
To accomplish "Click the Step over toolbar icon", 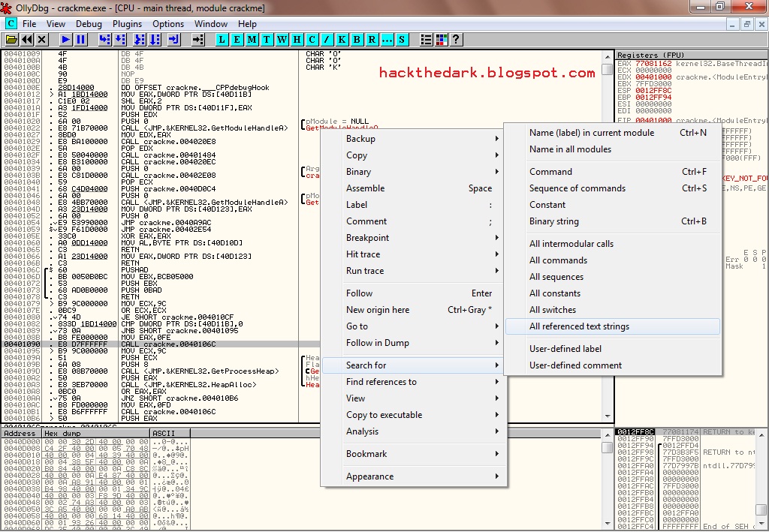I will point(120,40).
